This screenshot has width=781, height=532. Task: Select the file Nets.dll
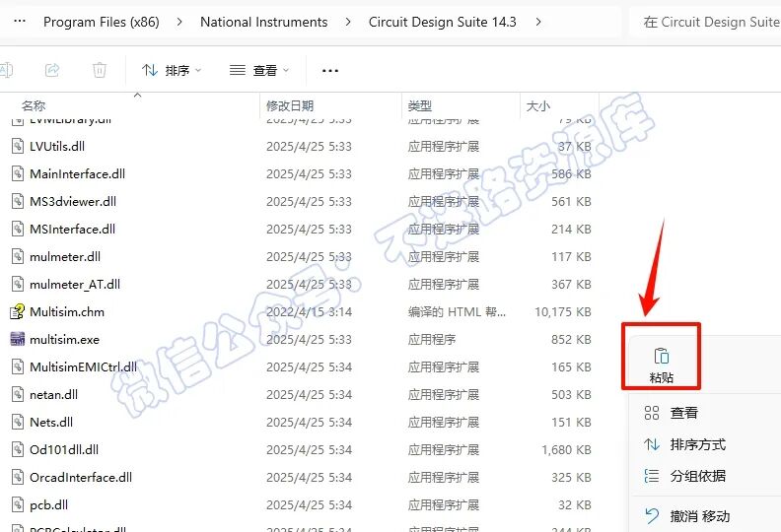point(51,422)
